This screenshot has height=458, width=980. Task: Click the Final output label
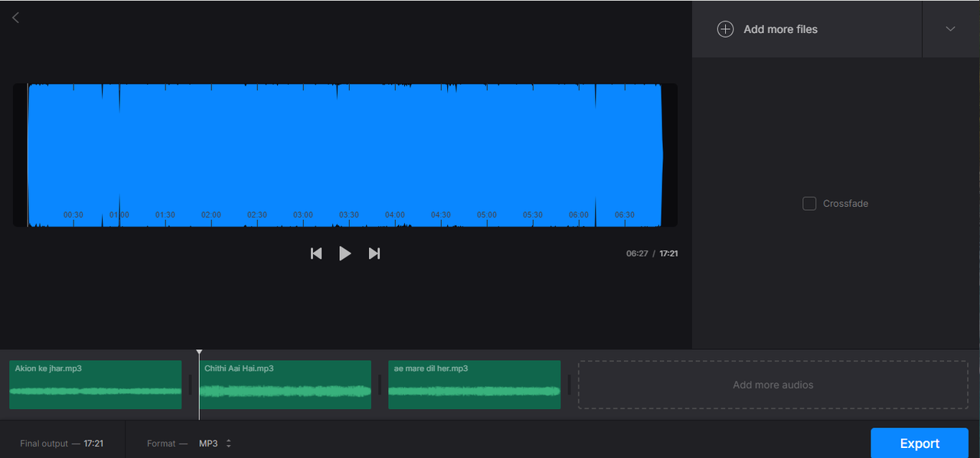[x=44, y=443]
